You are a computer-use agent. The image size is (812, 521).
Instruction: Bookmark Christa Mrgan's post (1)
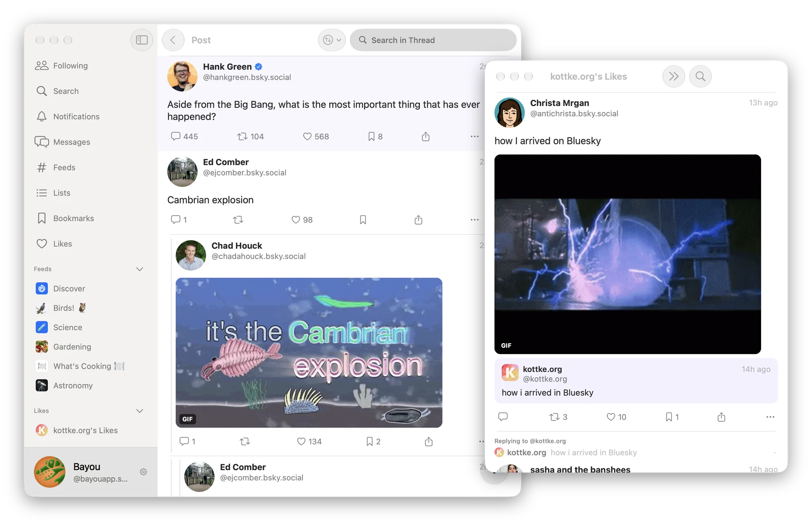click(x=672, y=417)
